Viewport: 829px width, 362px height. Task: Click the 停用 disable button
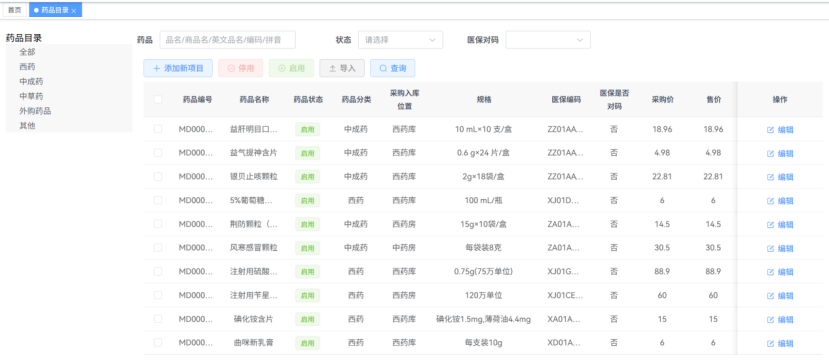coord(241,68)
